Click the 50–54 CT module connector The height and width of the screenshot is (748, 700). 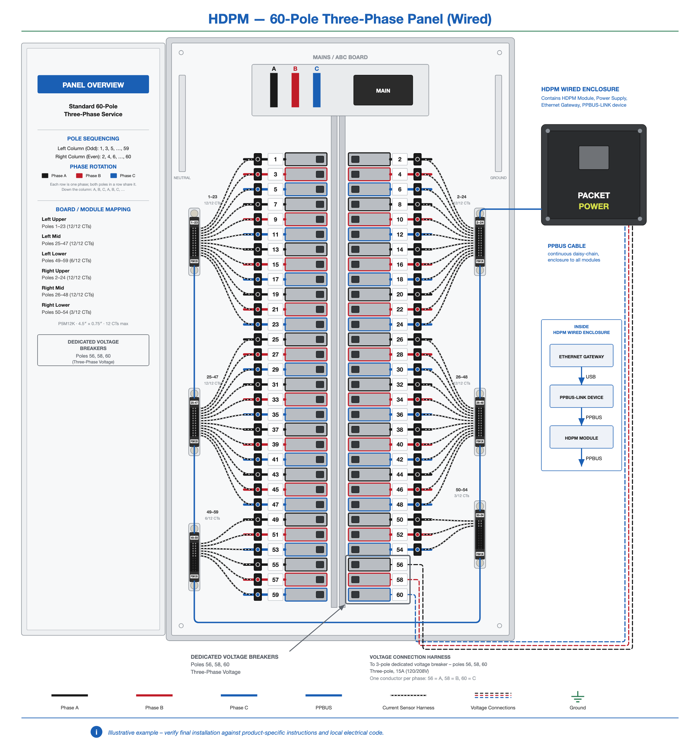[x=480, y=534]
